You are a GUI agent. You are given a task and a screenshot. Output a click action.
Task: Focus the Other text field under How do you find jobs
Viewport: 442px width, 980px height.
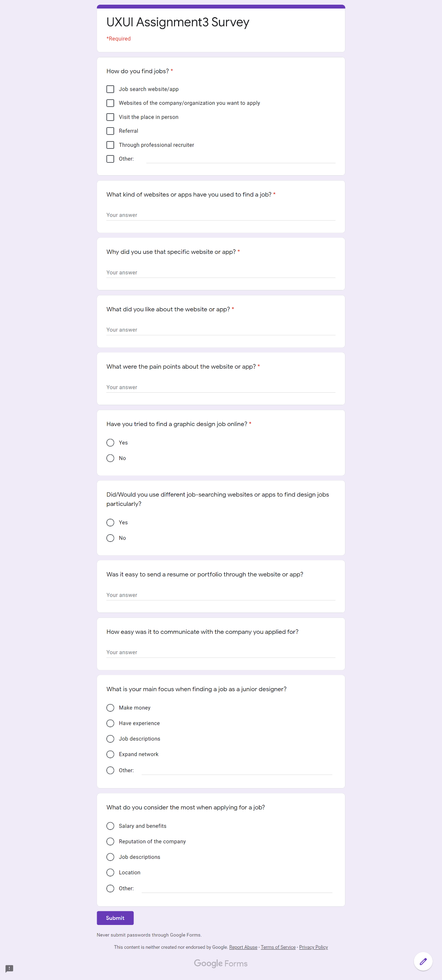pyautogui.click(x=241, y=159)
